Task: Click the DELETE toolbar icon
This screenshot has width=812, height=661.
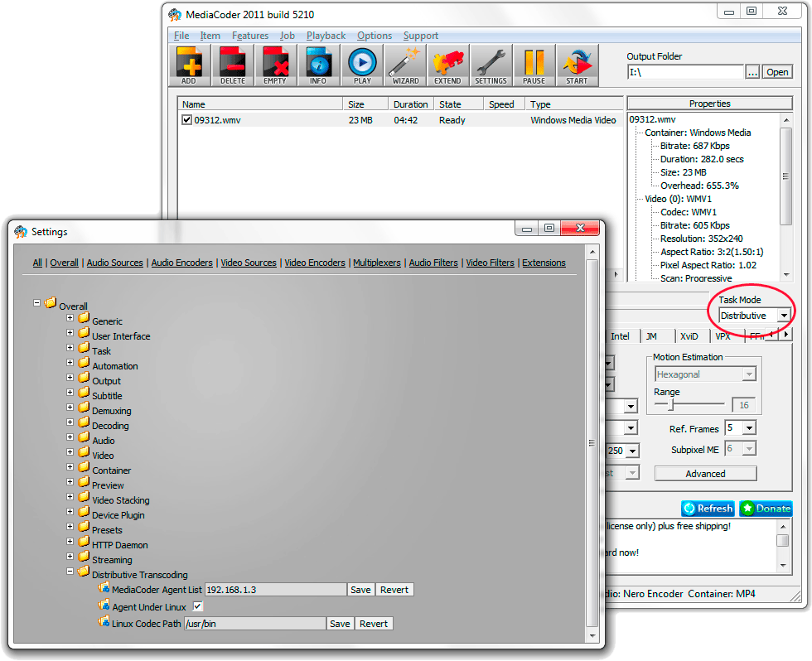Action: pyautogui.click(x=233, y=65)
